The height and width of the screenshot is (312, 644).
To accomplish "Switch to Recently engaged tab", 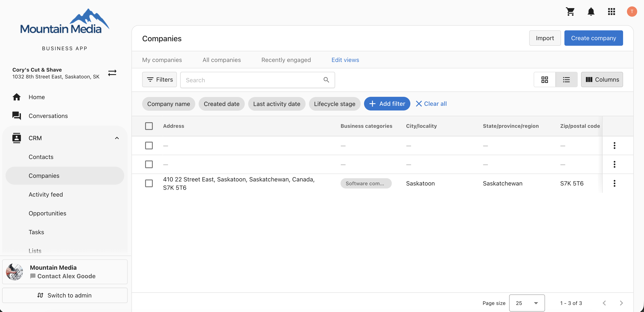I will coord(286,60).
